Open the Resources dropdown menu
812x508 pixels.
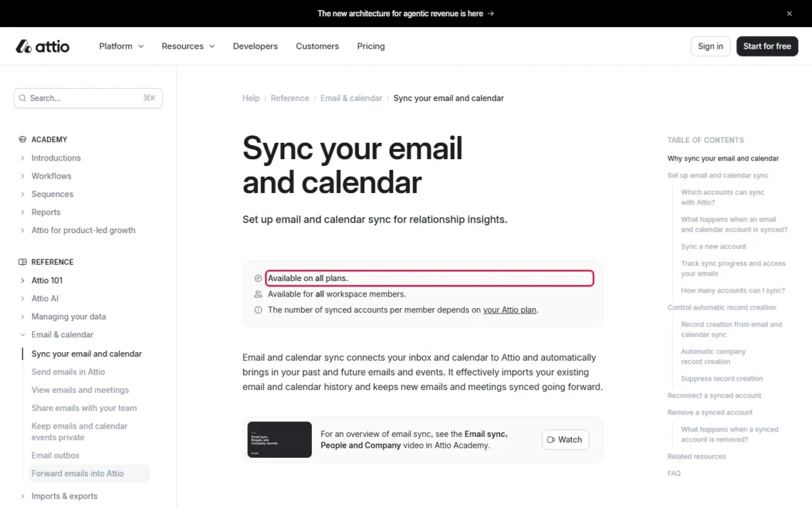[x=188, y=46]
